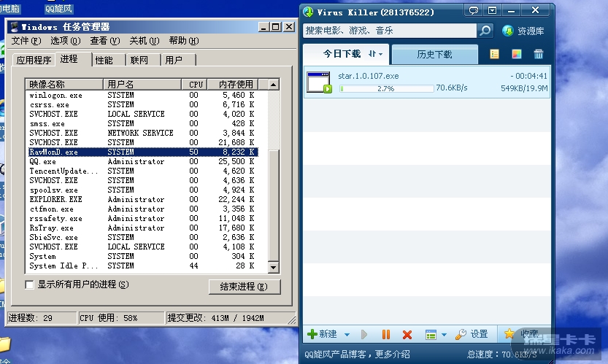Open the trash bin icon in QQ旋风
Viewport: 608px width, 364px height.
(x=538, y=54)
